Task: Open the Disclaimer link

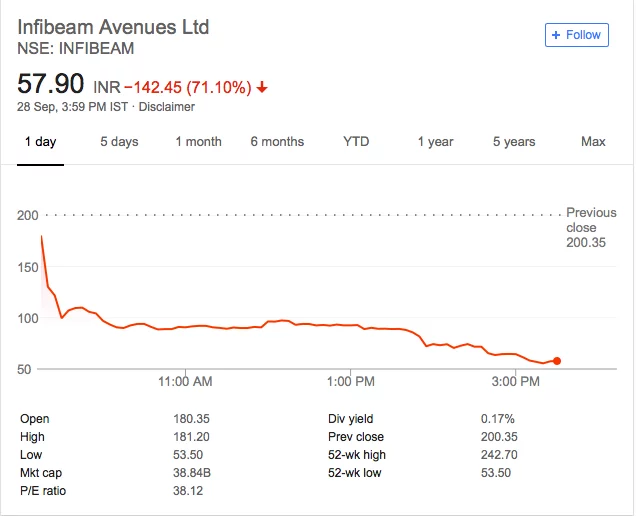Action: pos(166,107)
